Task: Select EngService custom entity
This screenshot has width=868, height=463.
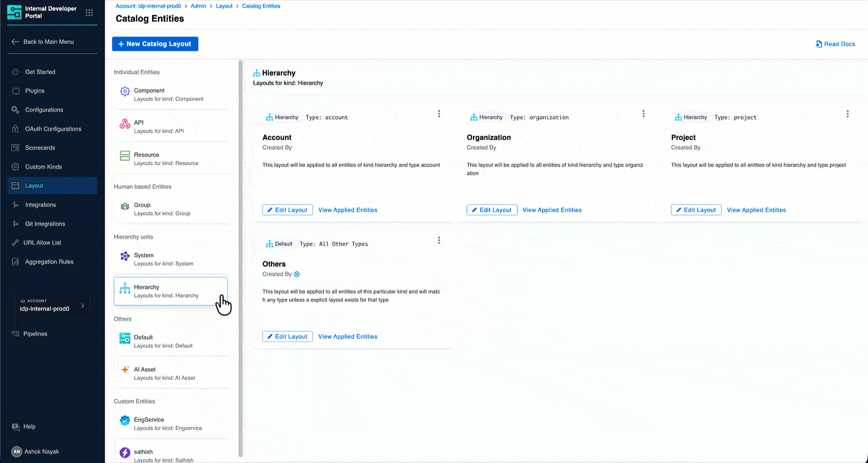Action: point(171,424)
